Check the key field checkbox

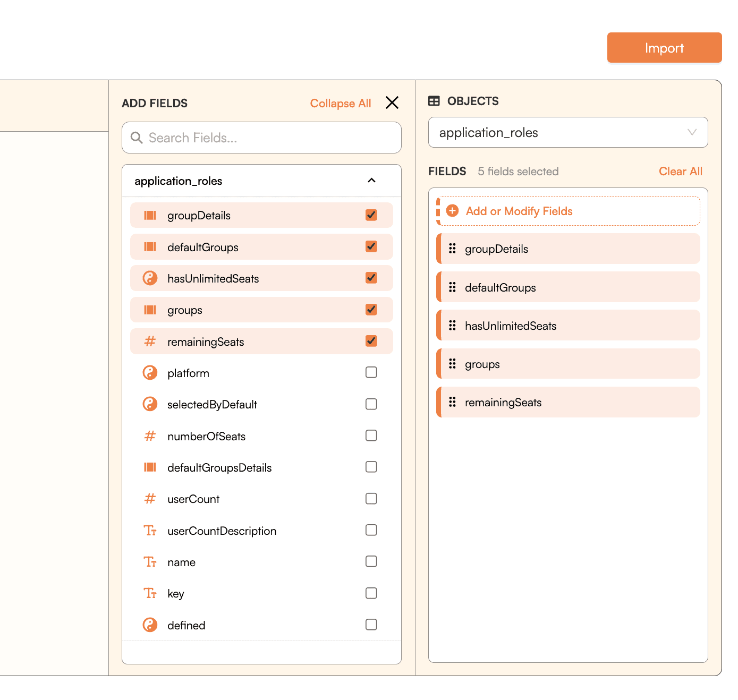pyautogui.click(x=371, y=593)
